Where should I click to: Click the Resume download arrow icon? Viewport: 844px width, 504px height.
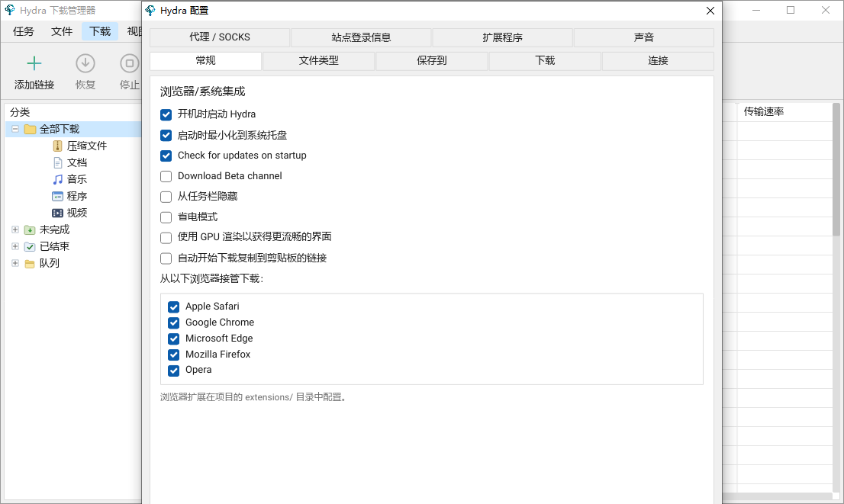[x=85, y=63]
